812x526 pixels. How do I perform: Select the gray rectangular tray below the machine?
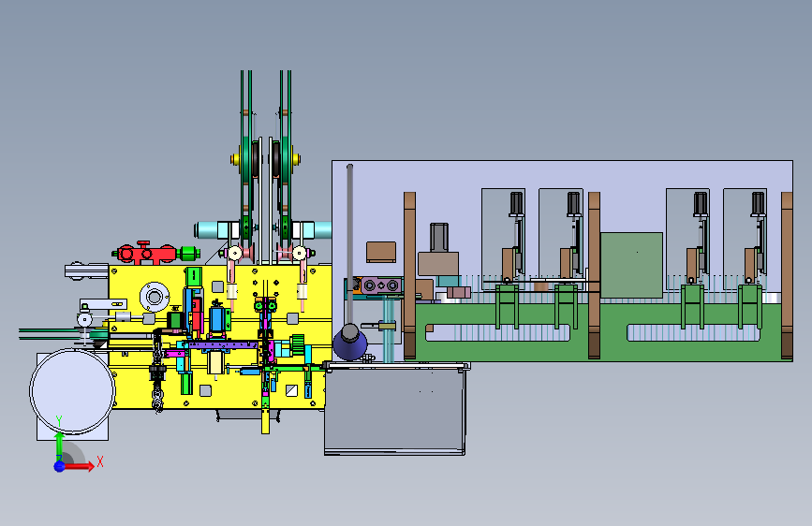pos(394,409)
